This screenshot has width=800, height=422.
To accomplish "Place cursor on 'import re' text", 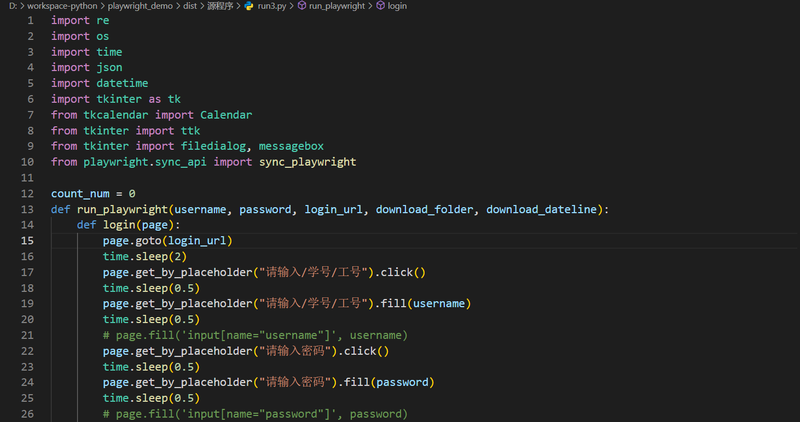I will (x=80, y=20).
